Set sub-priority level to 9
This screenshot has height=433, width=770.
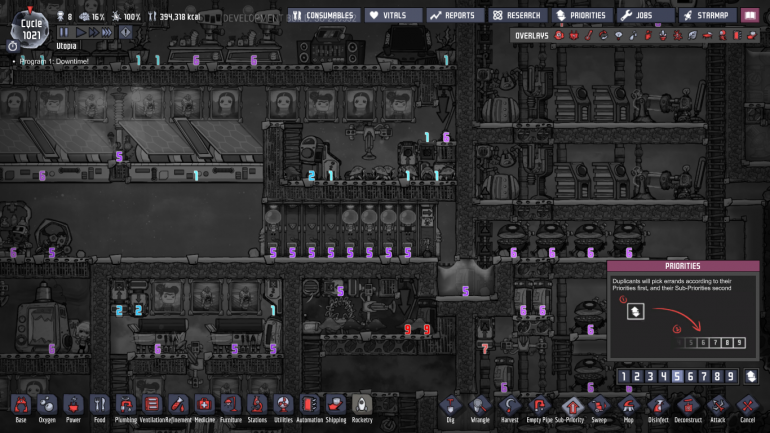[733, 376]
